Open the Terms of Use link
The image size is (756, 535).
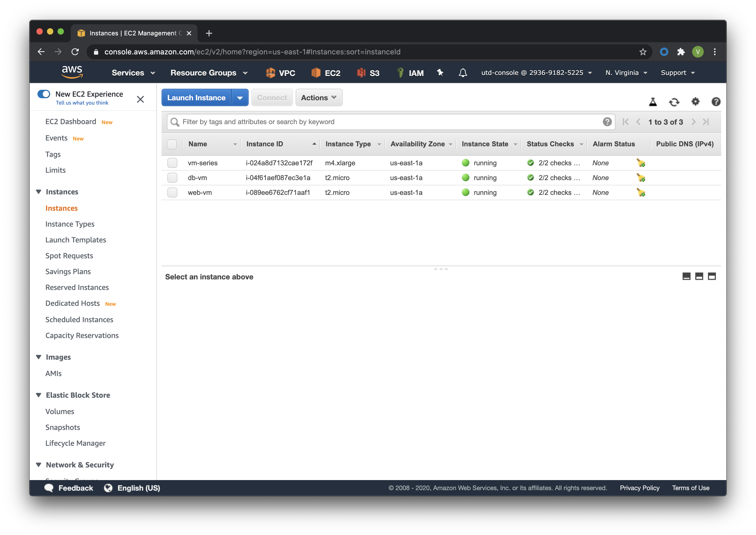pyautogui.click(x=691, y=488)
